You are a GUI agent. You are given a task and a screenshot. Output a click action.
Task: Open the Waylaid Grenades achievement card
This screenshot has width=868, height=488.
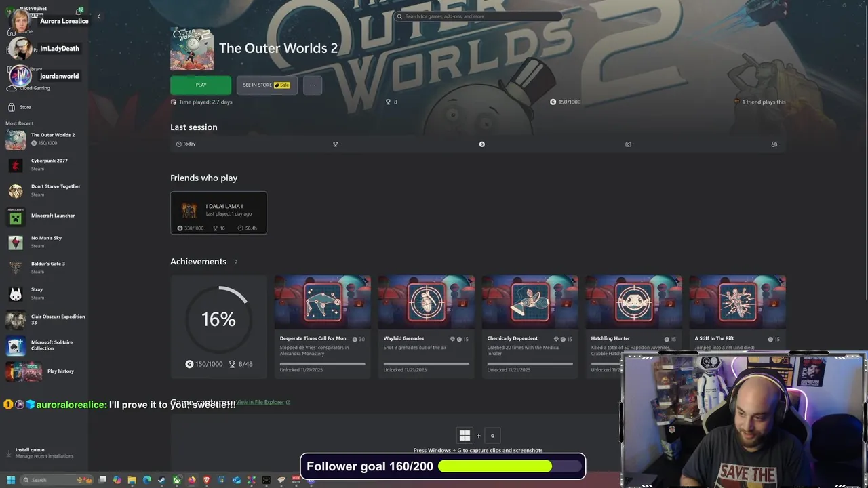(x=426, y=327)
